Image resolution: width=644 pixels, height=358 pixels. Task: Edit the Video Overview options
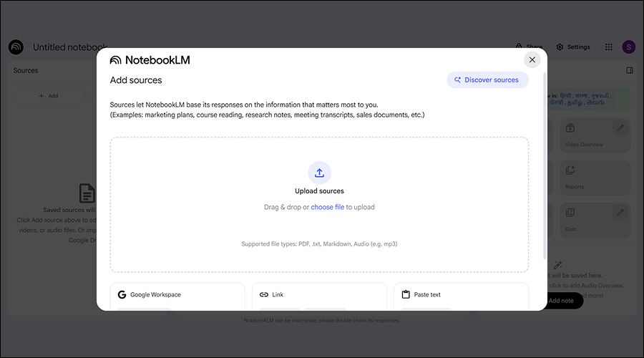tap(620, 128)
